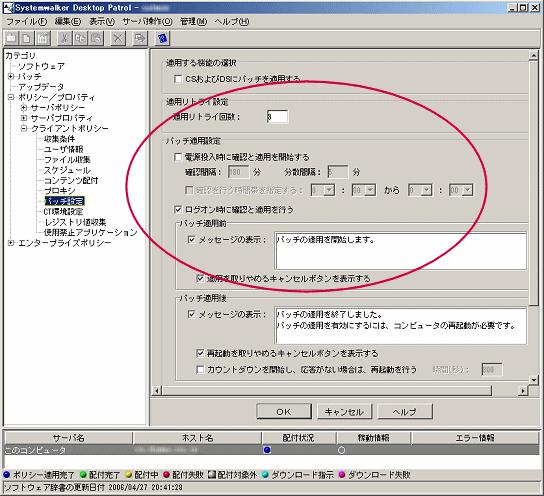
Task: Enable the カウントダウンを開始し restart checkbox
Action: [x=200, y=369]
